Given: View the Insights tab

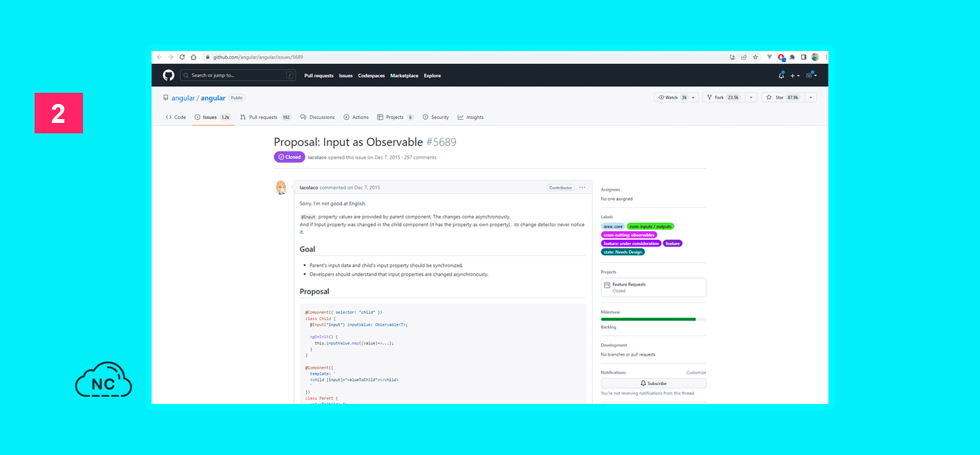Looking at the screenshot, I should (x=471, y=117).
